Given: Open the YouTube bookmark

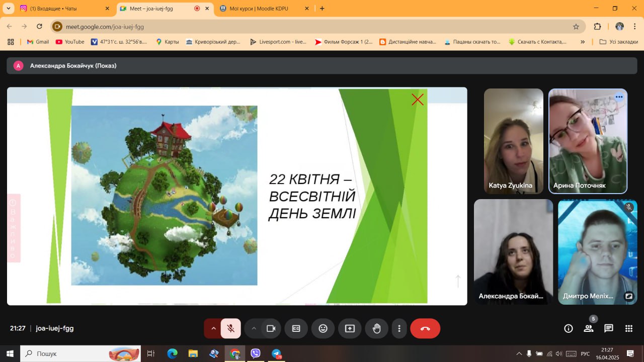Looking at the screenshot, I should [x=70, y=42].
